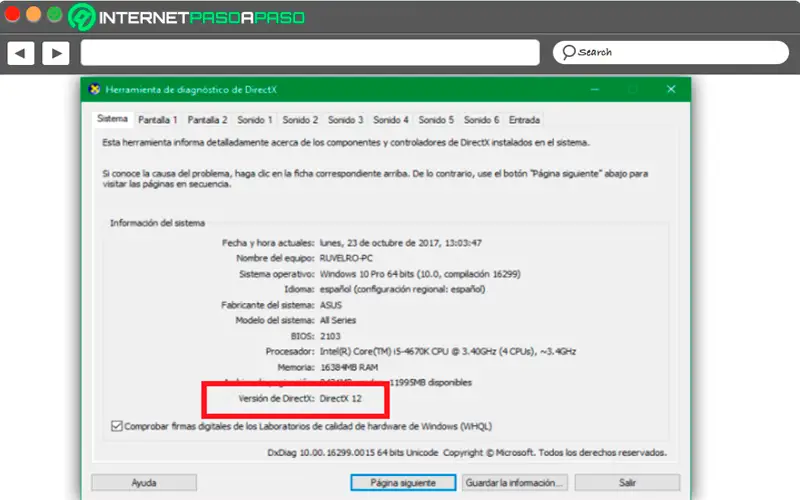
Task: Open the Sonido 2 tab
Action: point(300,120)
